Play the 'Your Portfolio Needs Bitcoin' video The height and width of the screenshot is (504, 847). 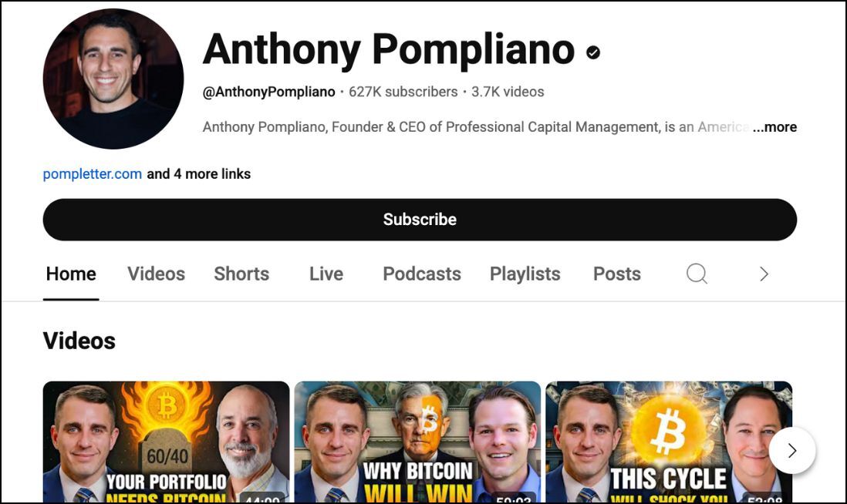tap(166, 442)
